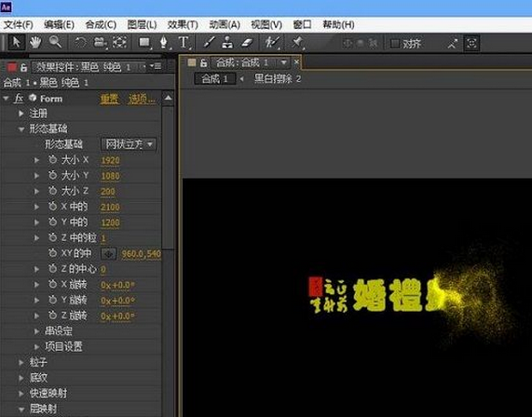Expand the 粒子 section
The width and height of the screenshot is (532, 417).
pyautogui.click(x=21, y=362)
